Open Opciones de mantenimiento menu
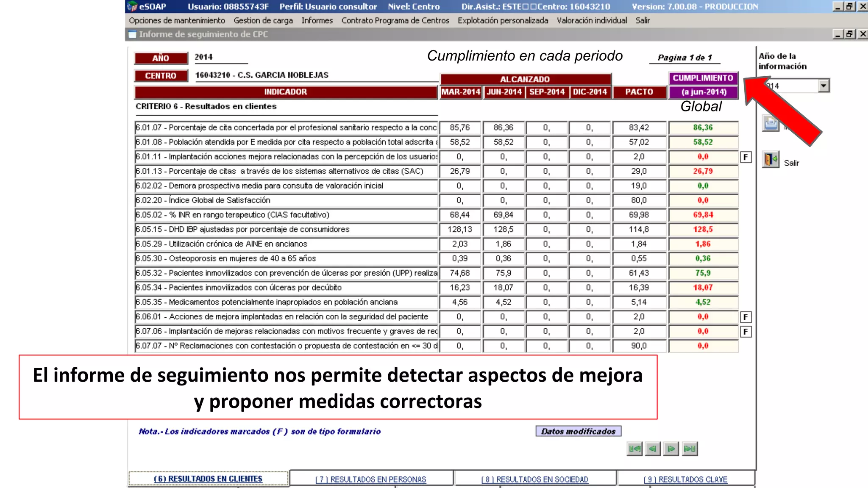The image size is (868, 488). point(177,20)
